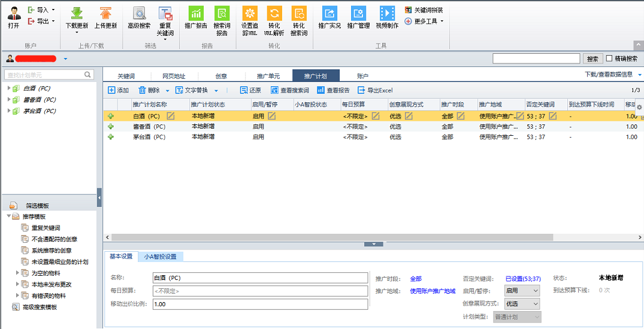
Task: Select the 重复关键词 template item
Action: tap(45, 228)
